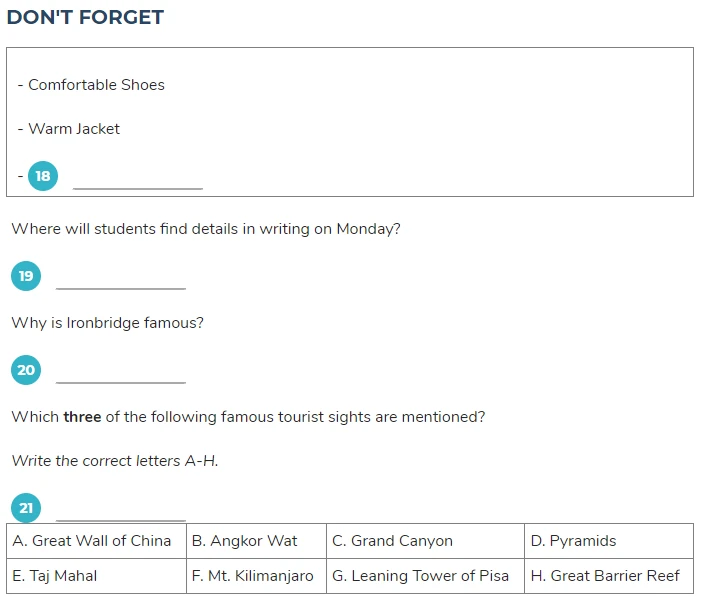Click the answer blank for question 18
This screenshot has width=707, height=603.
tap(138, 180)
